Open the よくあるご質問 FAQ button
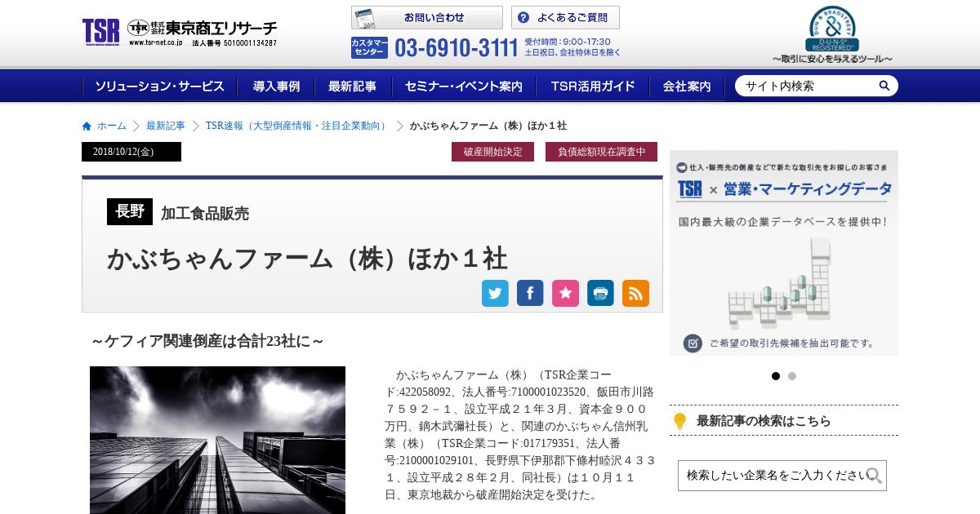 [565, 18]
